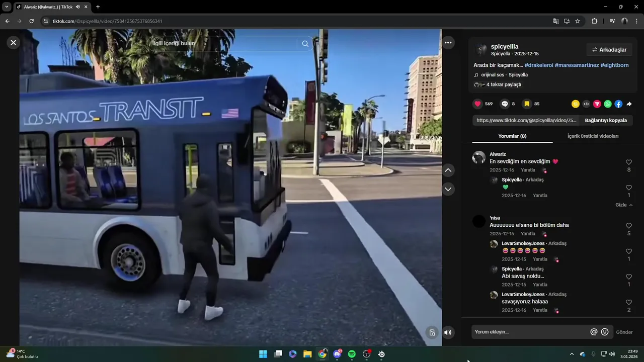
Task: Open the Chrome three-dot menu
Action: pos(637,21)
